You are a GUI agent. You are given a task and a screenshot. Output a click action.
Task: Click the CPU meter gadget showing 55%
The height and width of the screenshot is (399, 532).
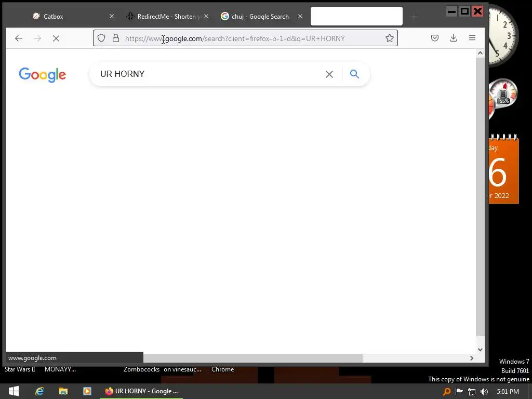(503, 94)
